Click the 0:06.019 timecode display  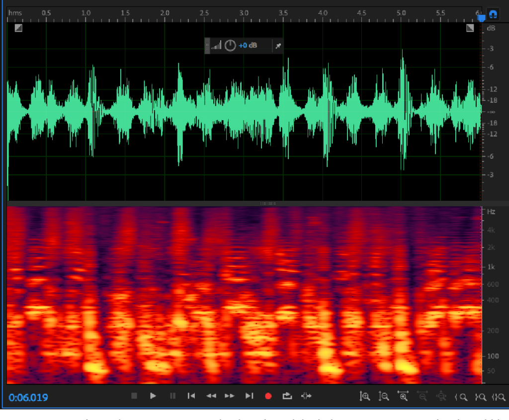click(x=28, y=397)
